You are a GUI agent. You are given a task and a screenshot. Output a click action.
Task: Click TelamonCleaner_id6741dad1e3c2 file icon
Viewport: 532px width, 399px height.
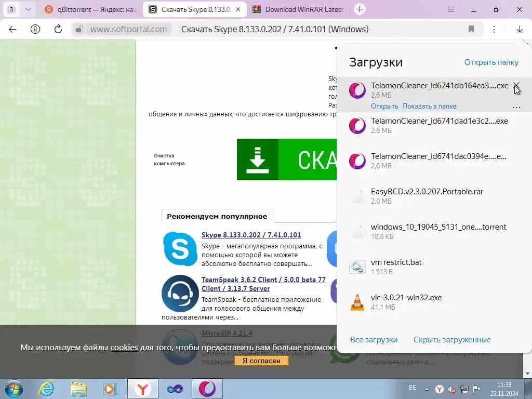pyautogui.click(x=357, y=126)
